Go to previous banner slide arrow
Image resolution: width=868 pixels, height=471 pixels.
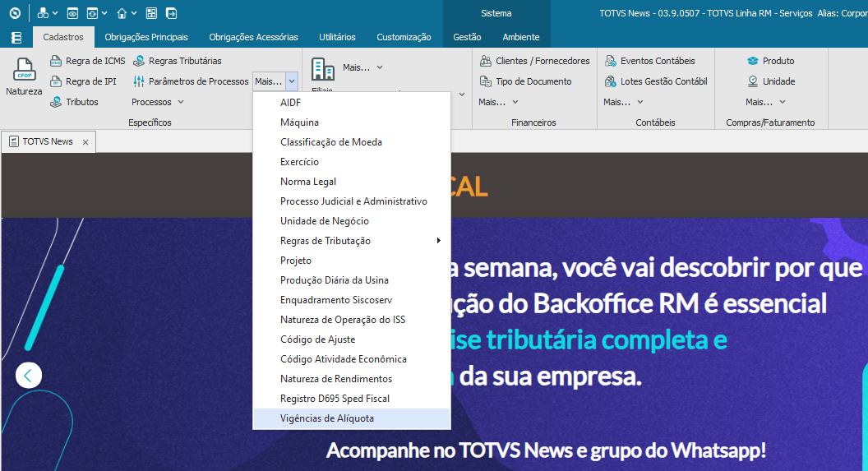[x=28, y=376]
